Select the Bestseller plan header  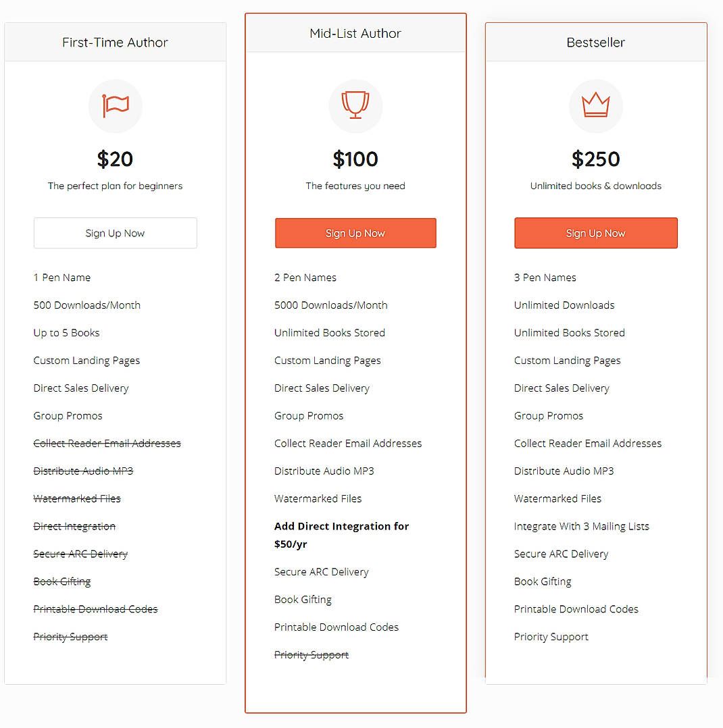point(596,42)
